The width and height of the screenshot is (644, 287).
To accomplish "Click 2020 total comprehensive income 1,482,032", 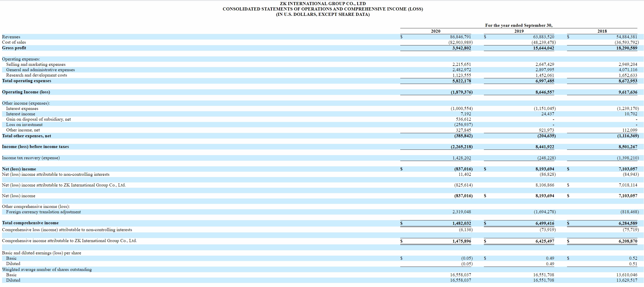I will (x=461, y=223).
